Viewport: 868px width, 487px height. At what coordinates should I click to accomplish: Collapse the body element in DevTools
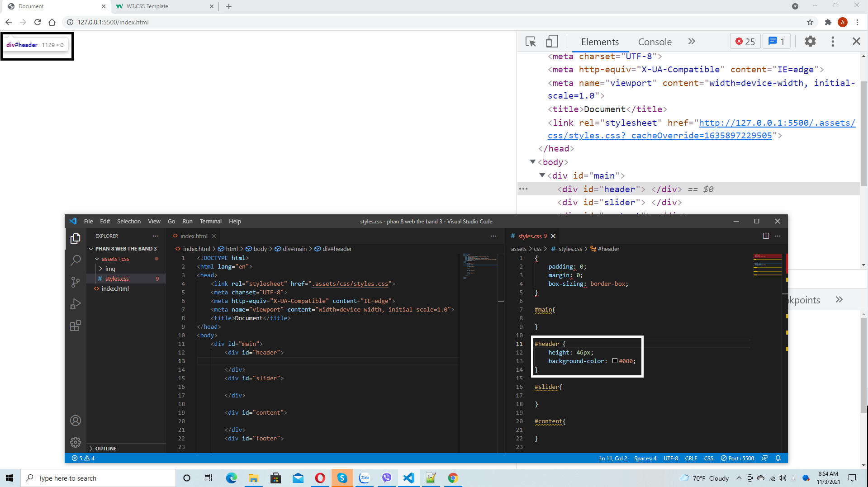coord(533,162)
